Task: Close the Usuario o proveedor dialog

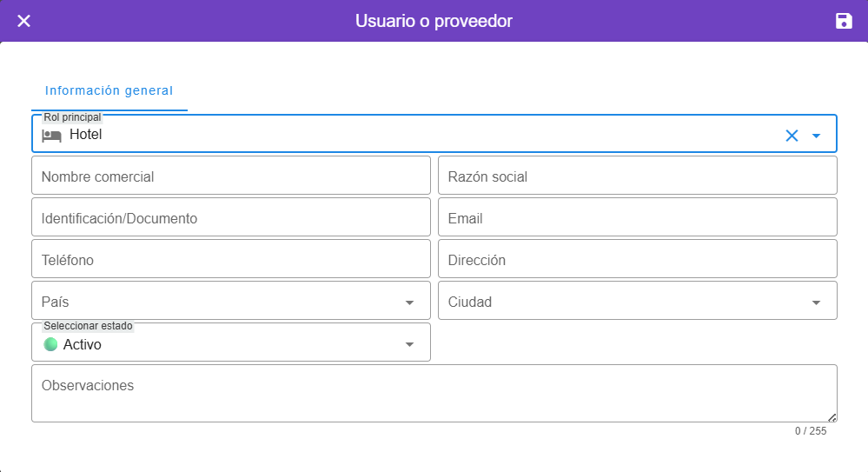Action: (x=24, y=21)
